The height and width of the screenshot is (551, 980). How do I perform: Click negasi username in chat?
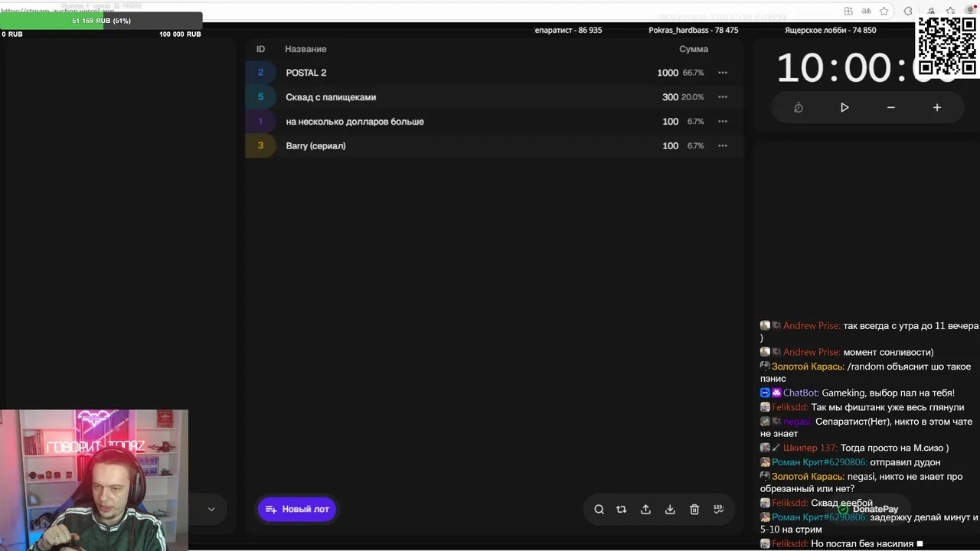[797, 422]
